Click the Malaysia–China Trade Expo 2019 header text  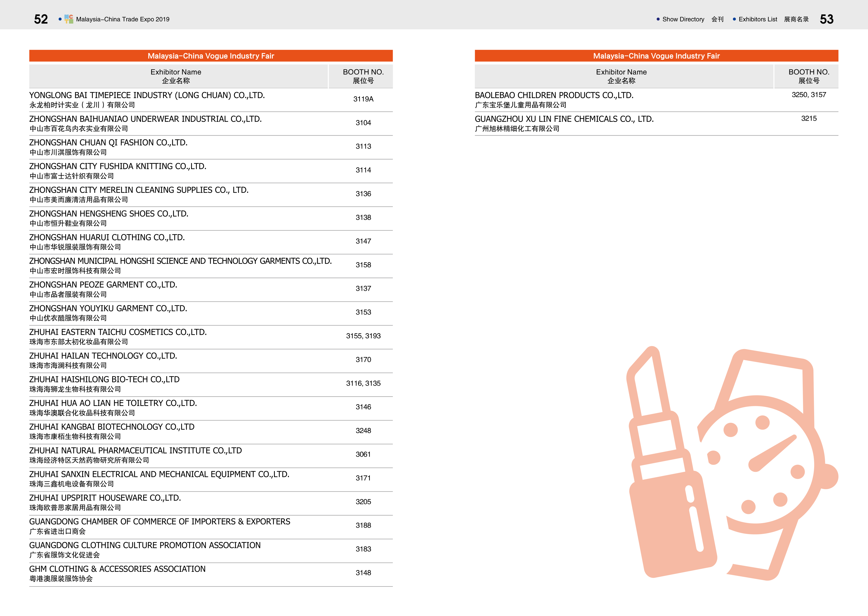(x=122, y=19)
